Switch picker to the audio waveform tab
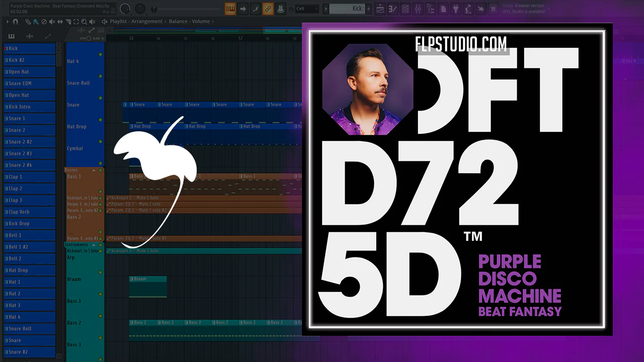This screenshot has width=644, height=362. pyautogui.click(x=29, y=36)
